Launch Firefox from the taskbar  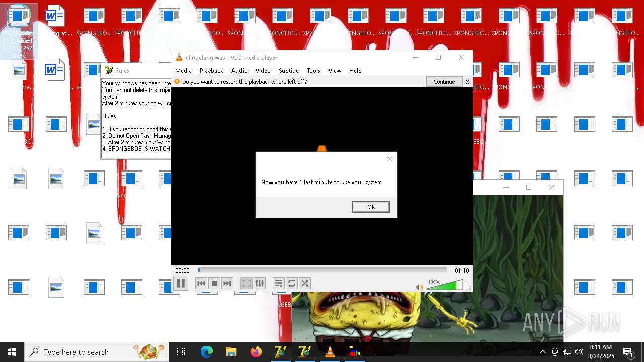(x=256, y=352)
